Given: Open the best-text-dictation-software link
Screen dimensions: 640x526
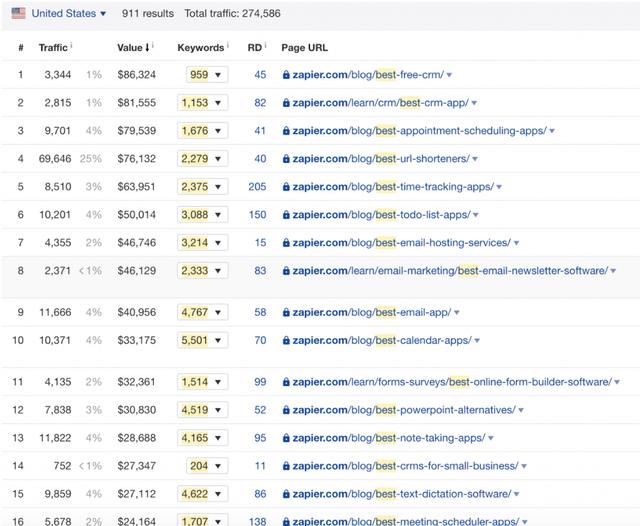Looking at the screenshot, I should 402,494.
